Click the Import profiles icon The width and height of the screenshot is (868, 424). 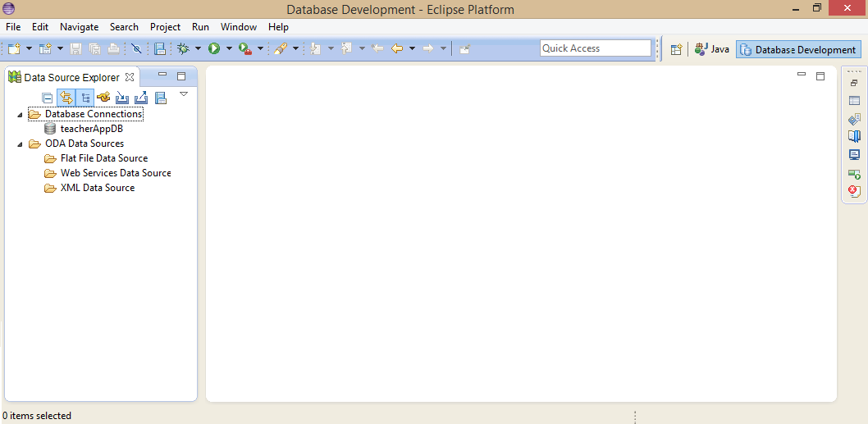point(122,98)
